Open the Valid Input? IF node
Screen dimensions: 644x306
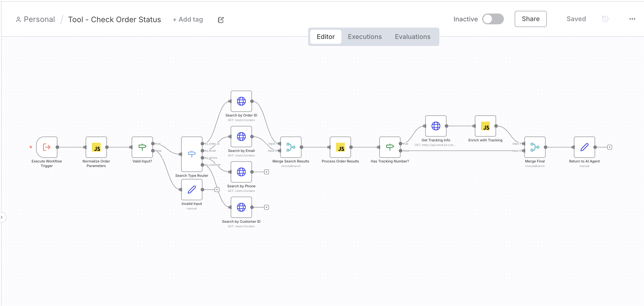[x=142, y=147]
